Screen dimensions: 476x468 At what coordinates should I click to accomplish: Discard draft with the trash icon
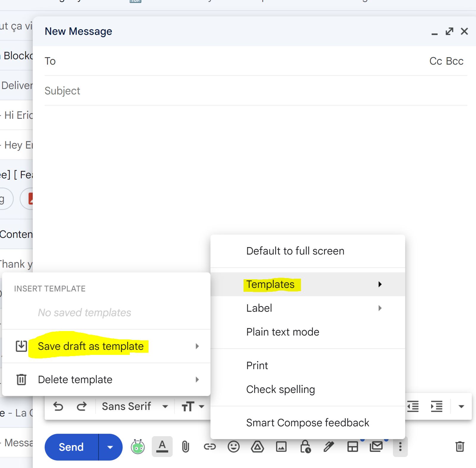pos(460,447)
